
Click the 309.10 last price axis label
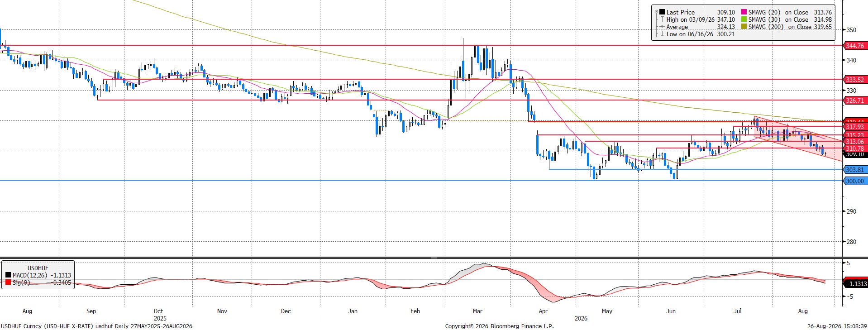855,154
